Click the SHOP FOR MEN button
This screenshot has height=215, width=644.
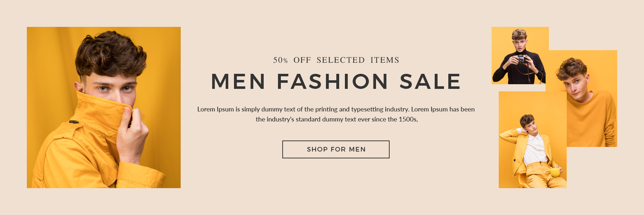click(x=336, y=149)
